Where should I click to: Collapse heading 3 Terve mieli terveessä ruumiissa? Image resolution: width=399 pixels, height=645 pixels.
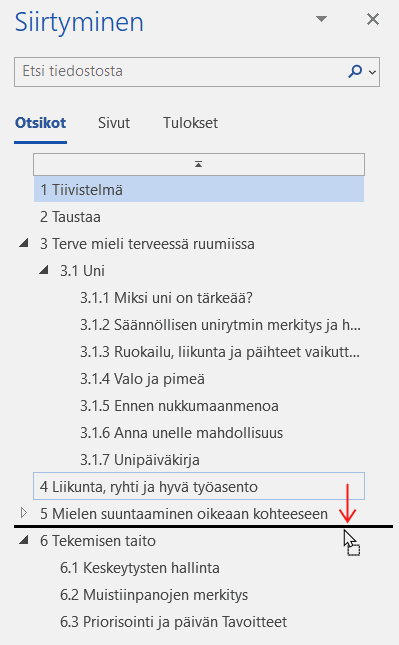tap(24, 244)
